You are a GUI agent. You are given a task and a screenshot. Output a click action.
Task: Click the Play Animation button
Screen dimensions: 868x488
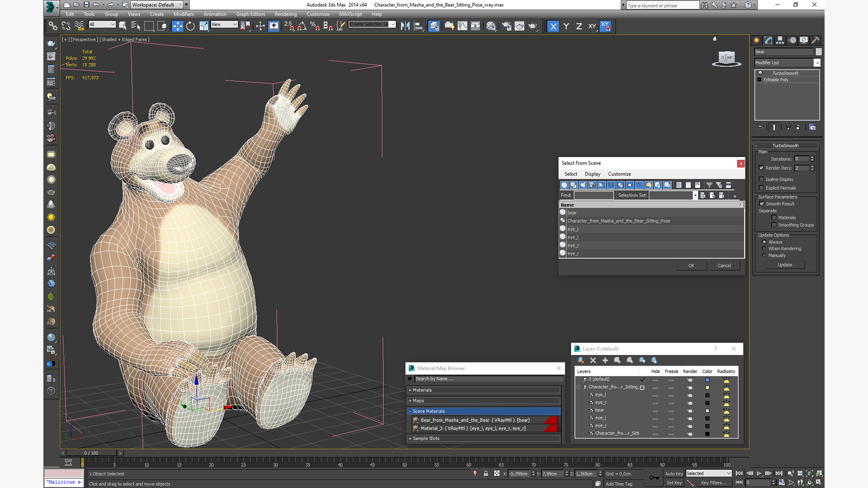(x=759, y=473)
